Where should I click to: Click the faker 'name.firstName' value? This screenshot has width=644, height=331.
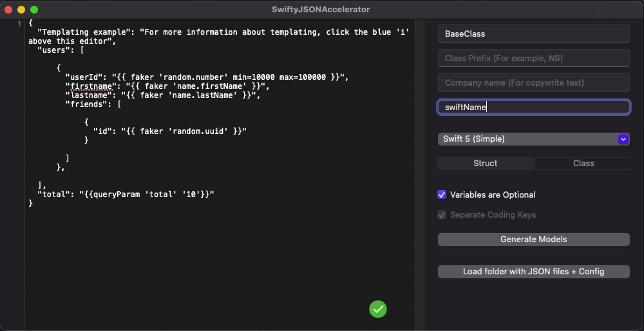196,86
